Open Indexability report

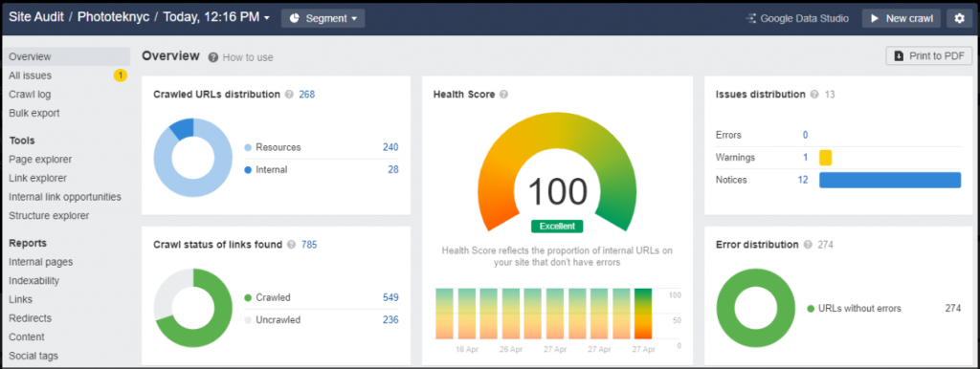[34, 280]
